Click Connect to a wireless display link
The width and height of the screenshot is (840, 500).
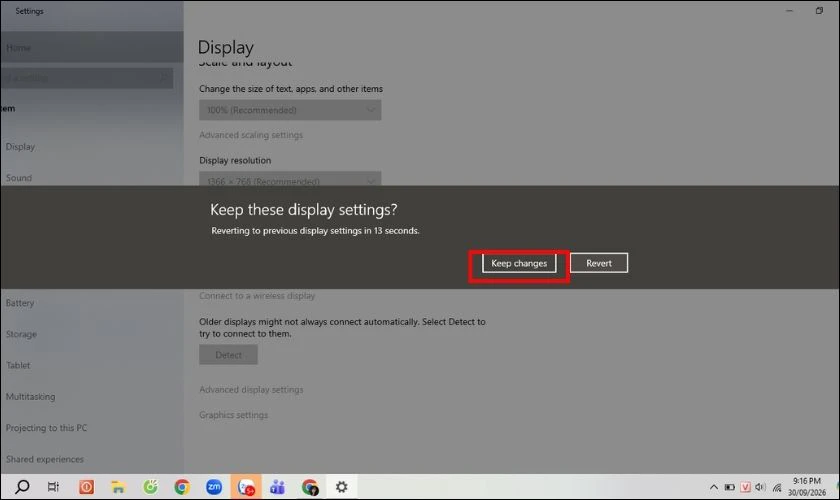pos(257,296)
